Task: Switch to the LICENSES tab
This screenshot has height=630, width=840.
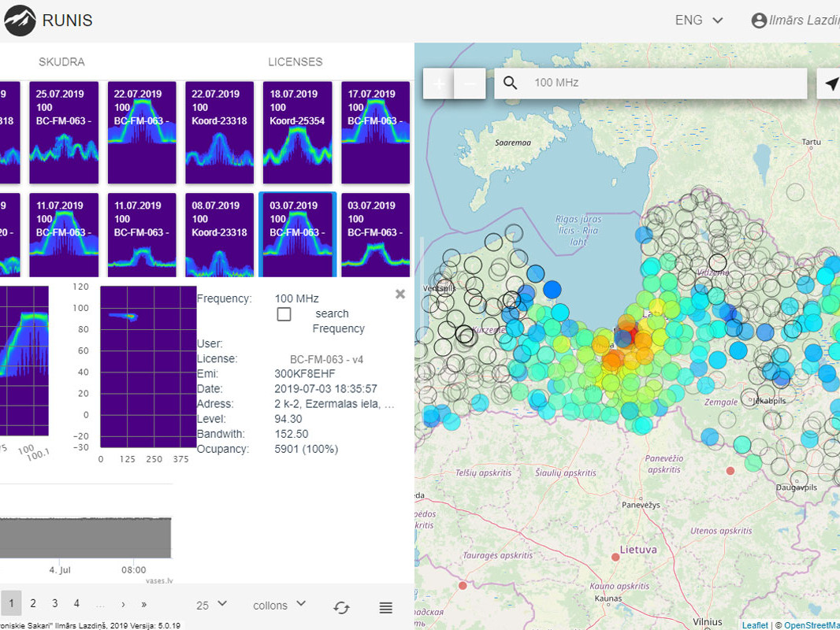Action: coord(295,61)
